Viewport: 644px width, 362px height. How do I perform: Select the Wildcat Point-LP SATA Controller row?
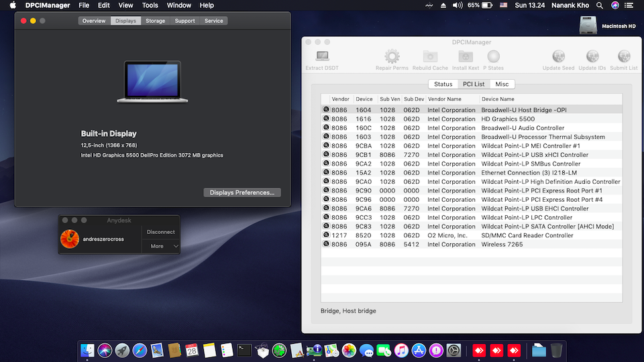(x=472, y=226)
